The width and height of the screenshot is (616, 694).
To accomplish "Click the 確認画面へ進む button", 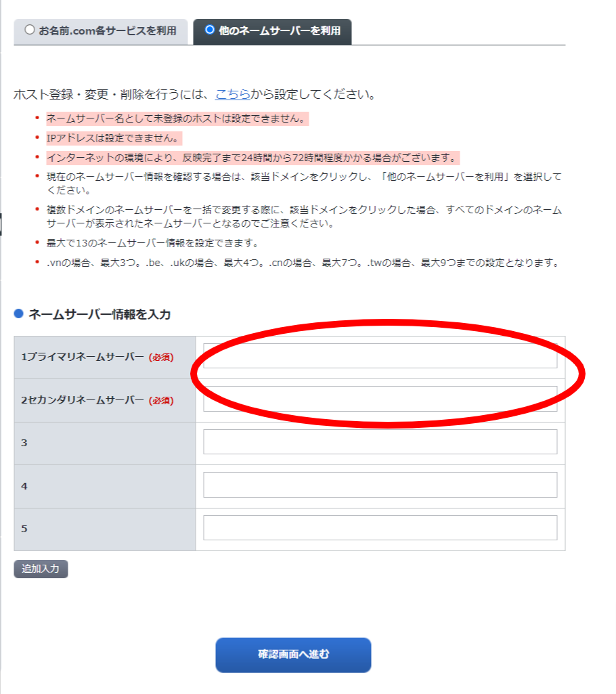I will (293, 655).
